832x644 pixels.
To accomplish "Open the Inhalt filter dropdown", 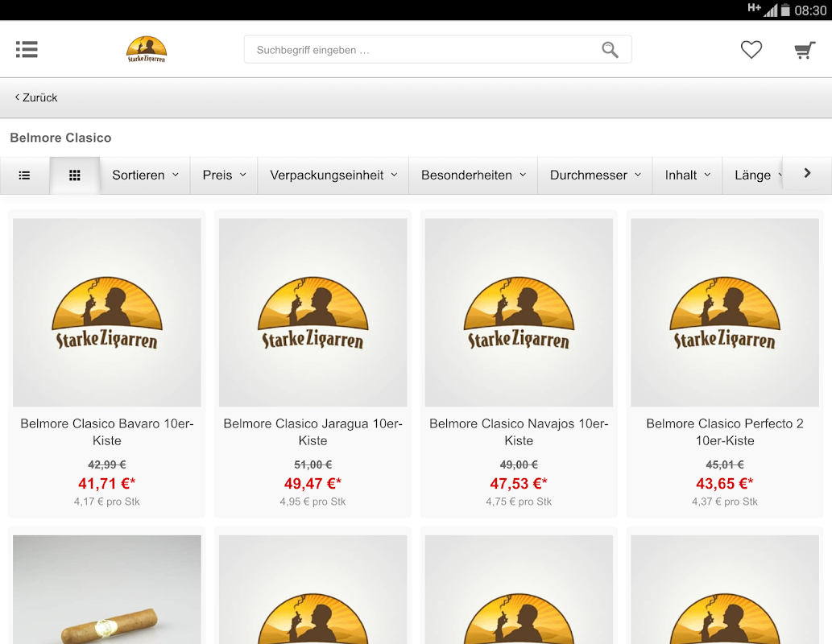I will pyautogui.click(x=688, y=175).
